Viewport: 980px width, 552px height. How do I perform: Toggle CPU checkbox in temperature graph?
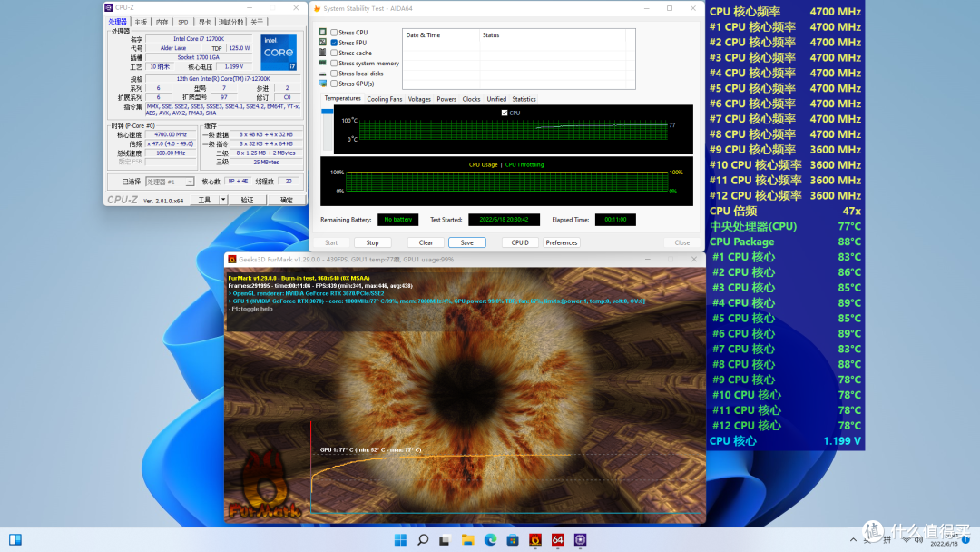pos(505,113)
